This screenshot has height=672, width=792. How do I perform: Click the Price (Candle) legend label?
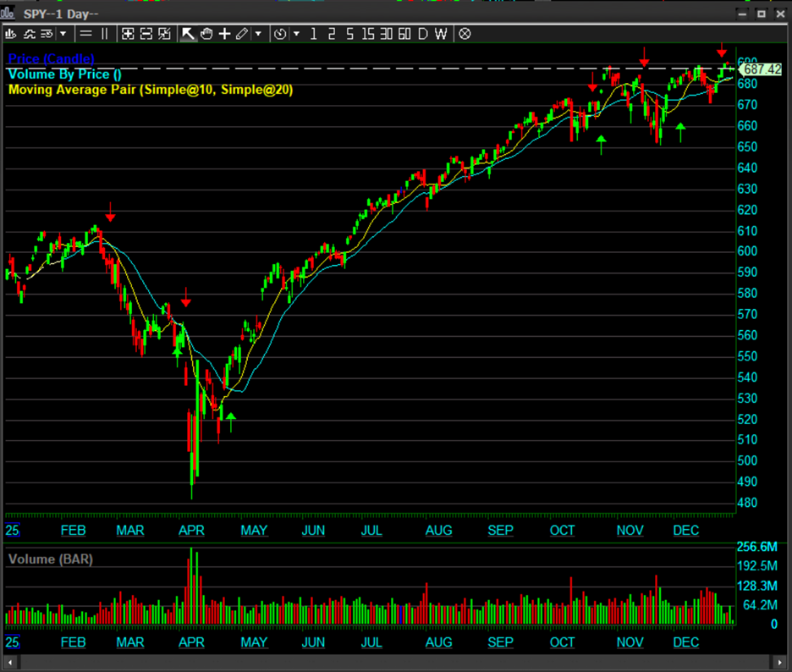click(51, 59)
